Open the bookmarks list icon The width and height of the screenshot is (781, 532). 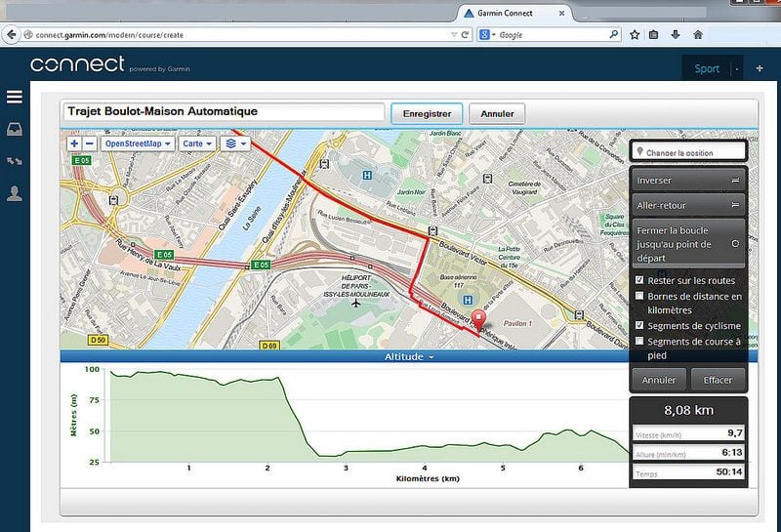point(653,35)
